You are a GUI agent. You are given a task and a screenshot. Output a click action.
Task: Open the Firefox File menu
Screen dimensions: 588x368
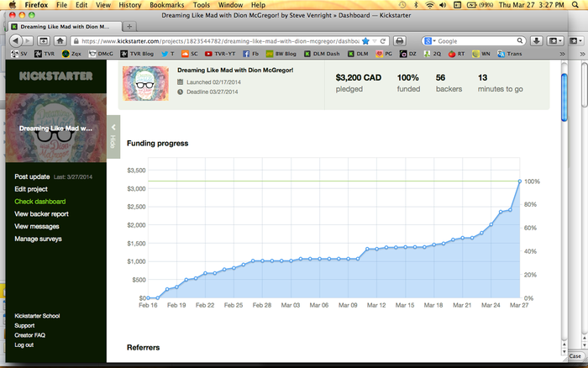coord(61,5)
